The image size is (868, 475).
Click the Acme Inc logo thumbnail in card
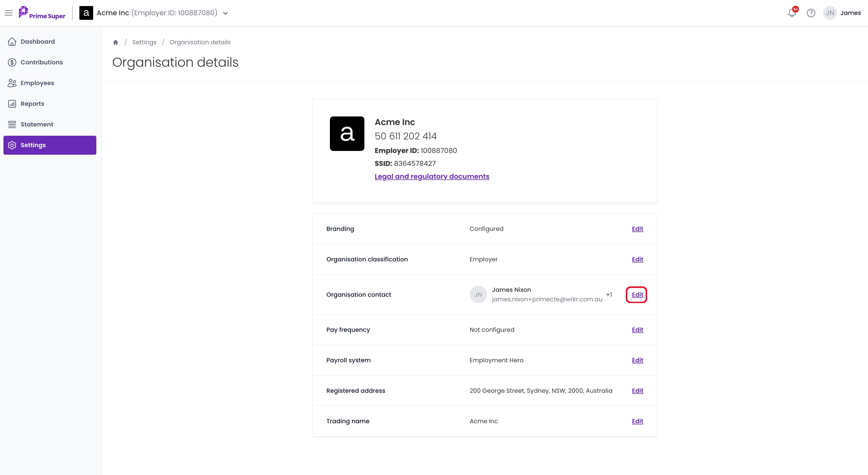coord(347,134)
